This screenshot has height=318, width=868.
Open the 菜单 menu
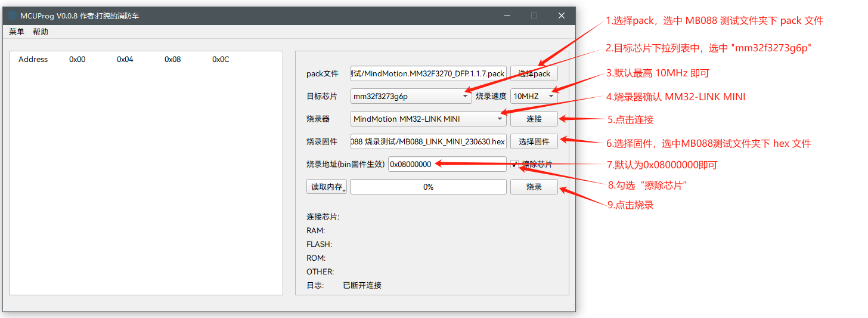coord(17,32)
